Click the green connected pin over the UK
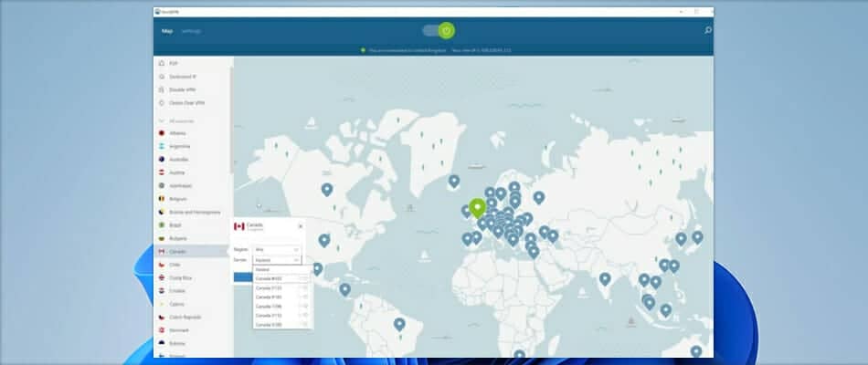The width and height of the screenshot is (868, 365). click(477, 209)
